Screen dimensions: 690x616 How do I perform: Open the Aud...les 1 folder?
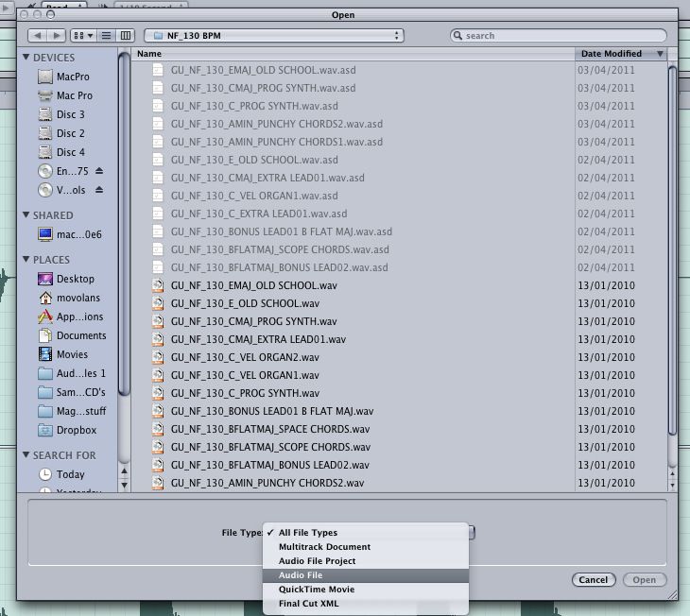(72, 373)
